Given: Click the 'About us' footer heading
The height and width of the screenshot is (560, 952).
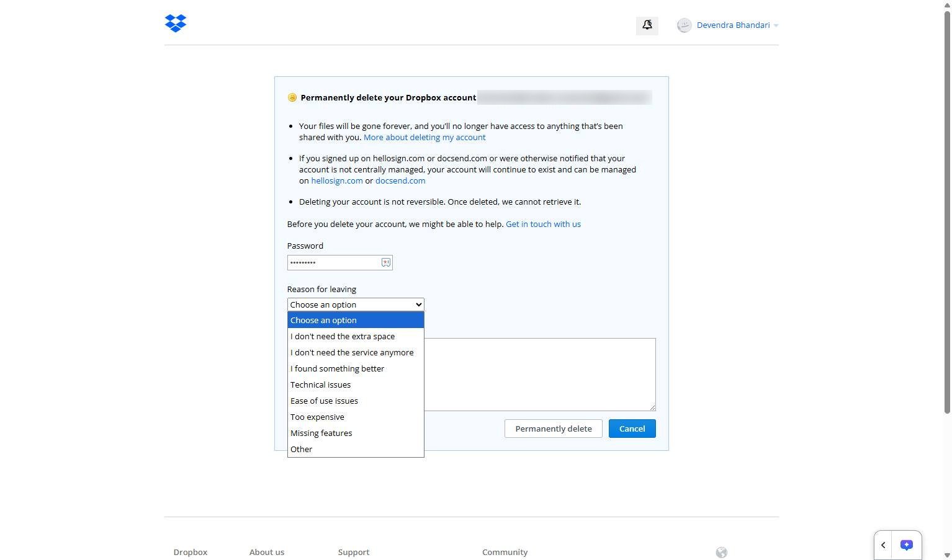Looking at the screenshot, I should 267,552.
